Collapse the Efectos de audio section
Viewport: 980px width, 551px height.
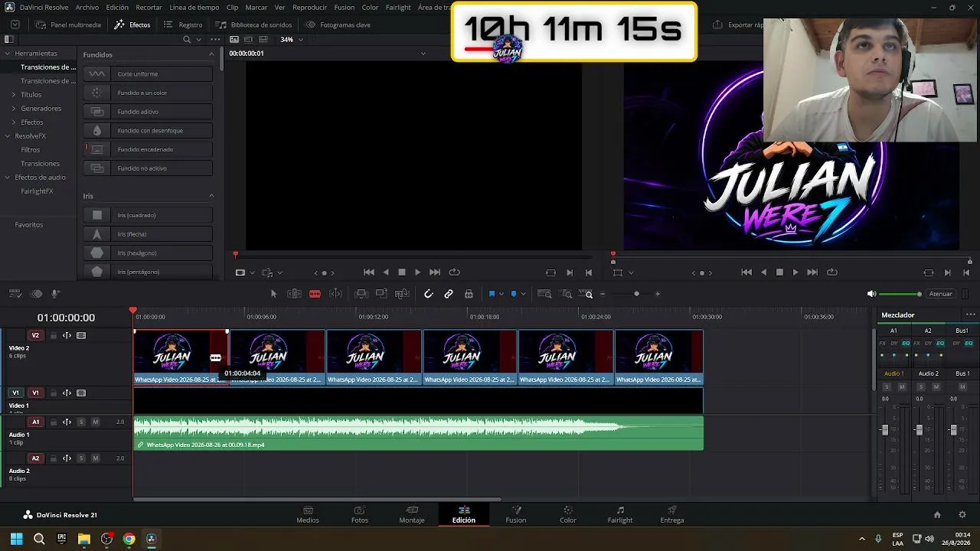8,178
